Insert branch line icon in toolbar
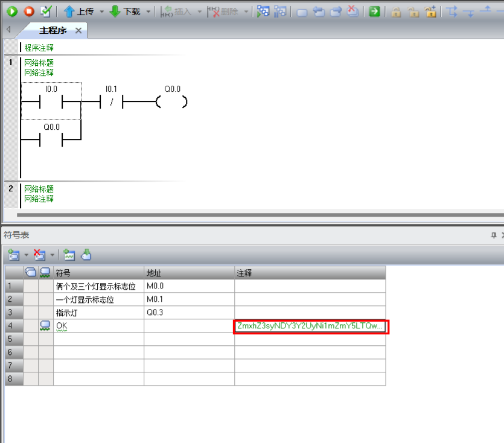Image resolution: width=504 pixels, height=443 pixels. [452, 11]
